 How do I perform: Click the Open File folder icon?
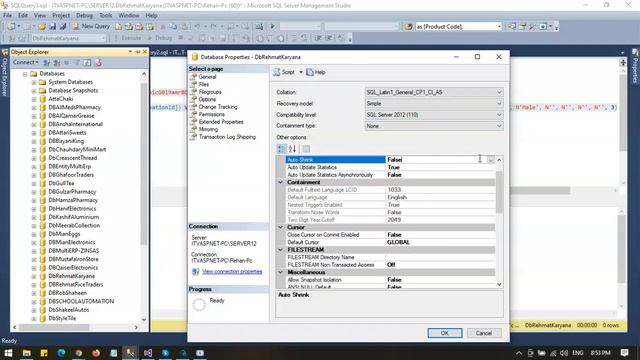(42, 27)
